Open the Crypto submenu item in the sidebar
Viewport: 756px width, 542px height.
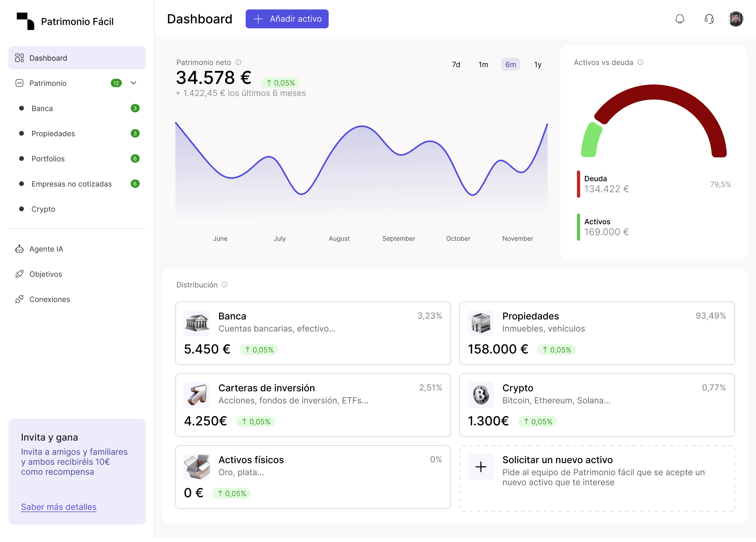point(77,209)
